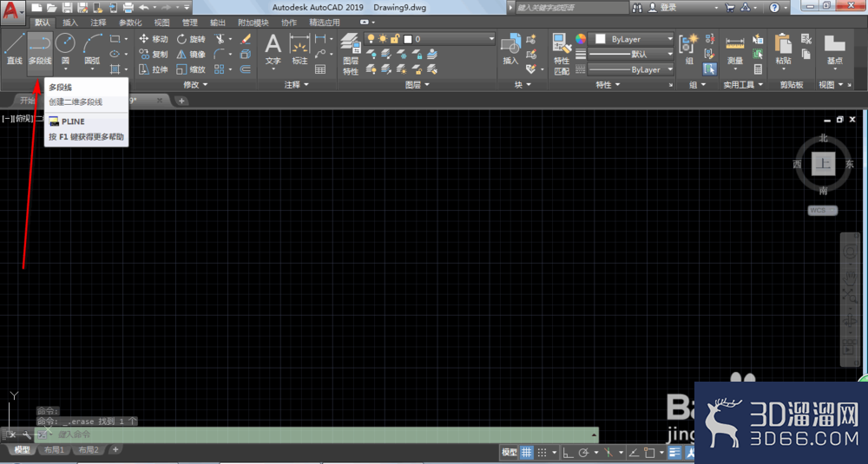
Task: Toggle polar tracking in status bar
Action: (x=583, y=452)
